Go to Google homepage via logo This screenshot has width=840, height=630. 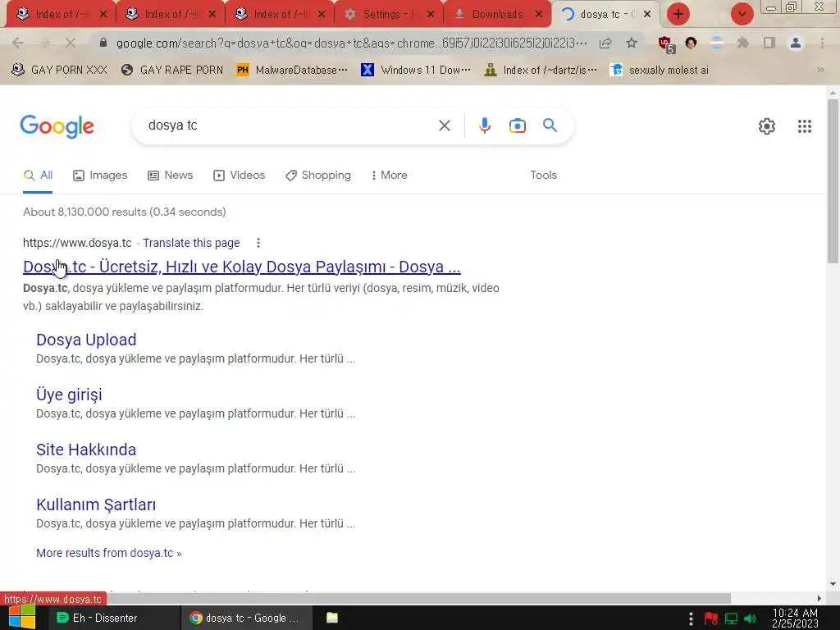(57, 126)
